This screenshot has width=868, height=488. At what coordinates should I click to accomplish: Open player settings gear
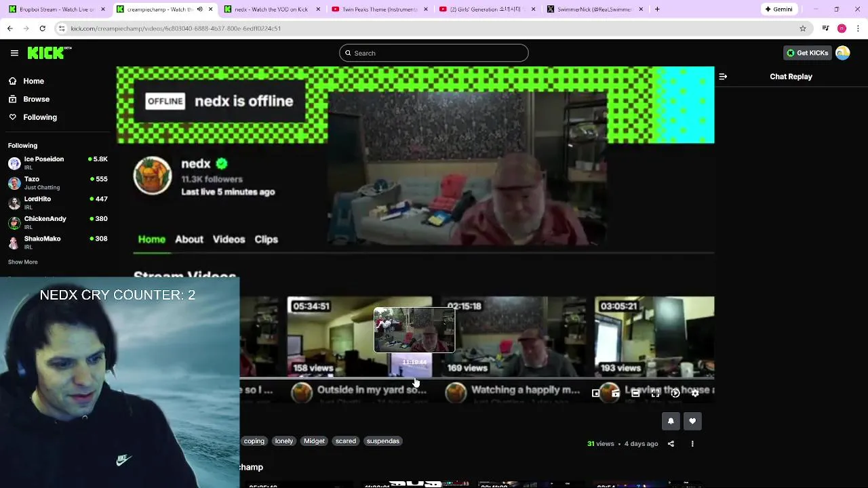tap(695, 393)
